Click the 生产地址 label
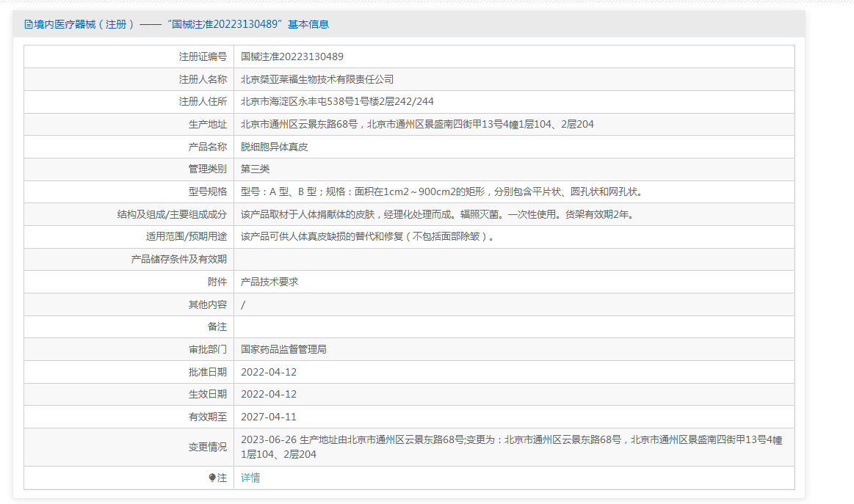Image resolution: width=854 pixels, height=504 pixels. pyautogui.click(x=208, y=124)
